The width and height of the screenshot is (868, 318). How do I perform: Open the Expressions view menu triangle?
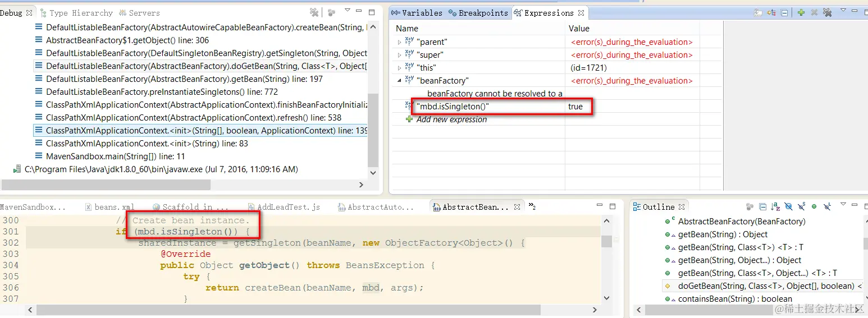point(842,11)
